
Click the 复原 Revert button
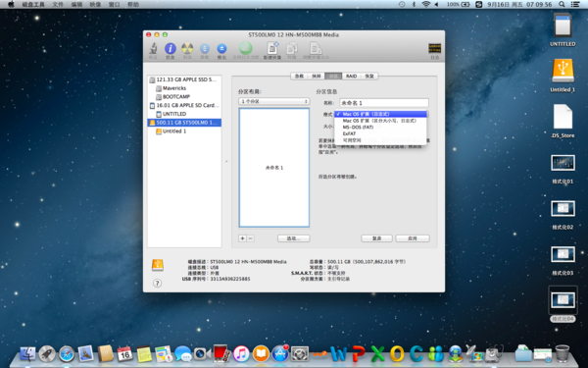tap(377, 238)
